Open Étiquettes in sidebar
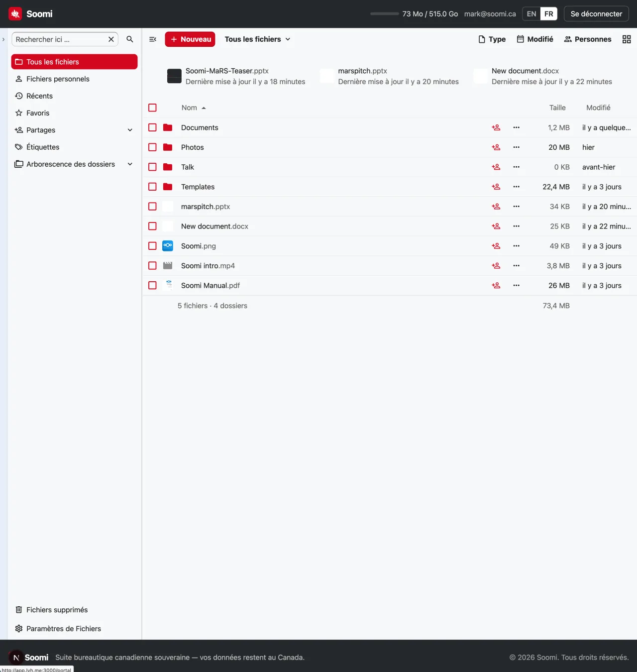 coord(74,147)
